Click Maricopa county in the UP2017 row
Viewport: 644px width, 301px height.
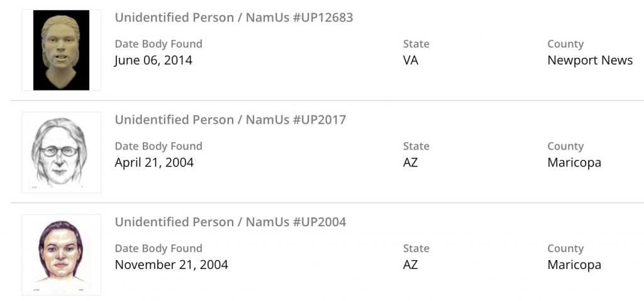(574, 163)
